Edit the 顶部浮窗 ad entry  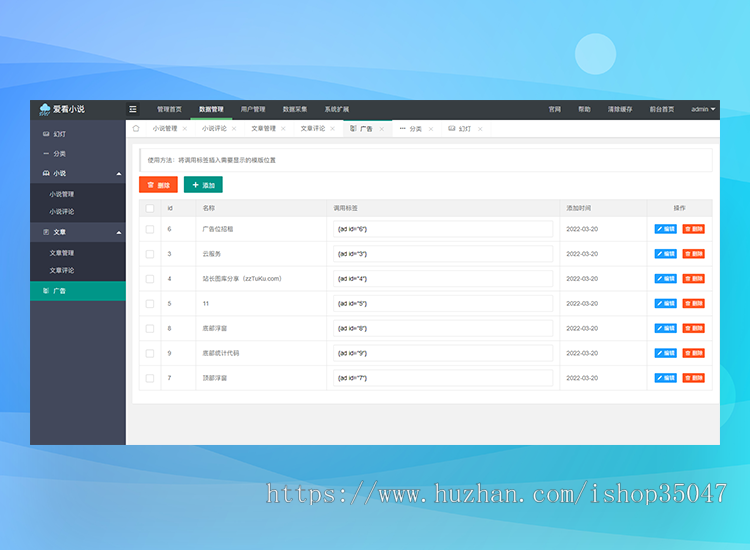tap(665, 378)
